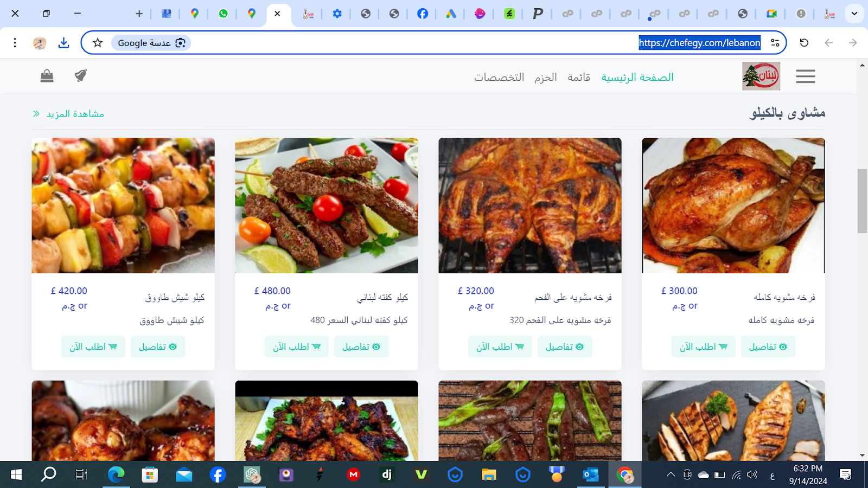Expand hidden system tray icons

pyautogui.click(x=670, y=475)
